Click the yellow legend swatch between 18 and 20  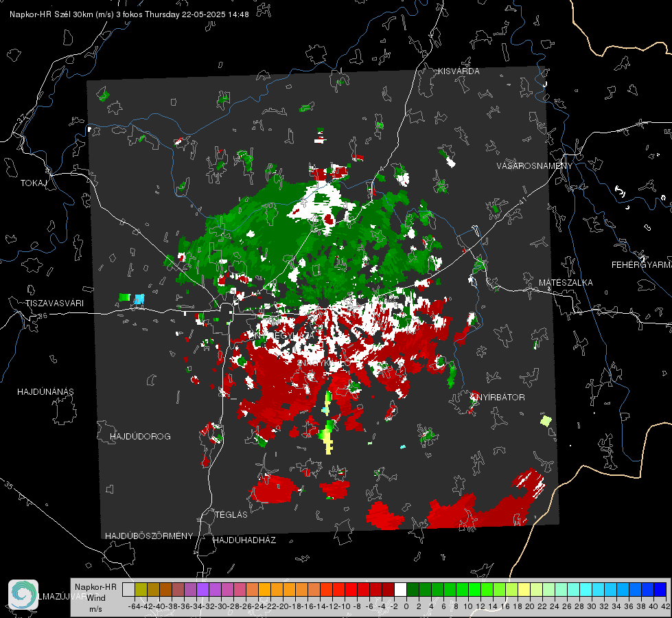[524, 589]
